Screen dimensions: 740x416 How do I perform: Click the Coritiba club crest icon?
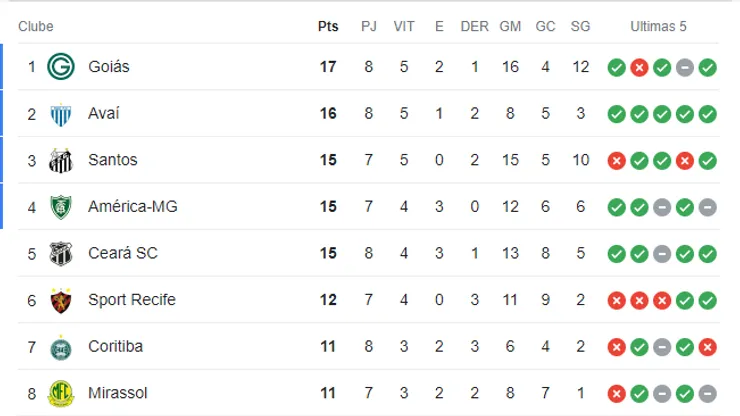point(62,347)
